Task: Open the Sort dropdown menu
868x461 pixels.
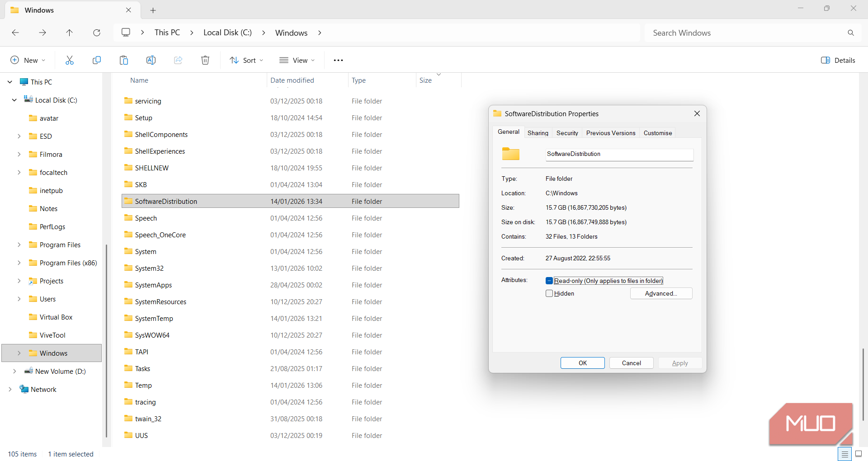Action: point(246,60)
